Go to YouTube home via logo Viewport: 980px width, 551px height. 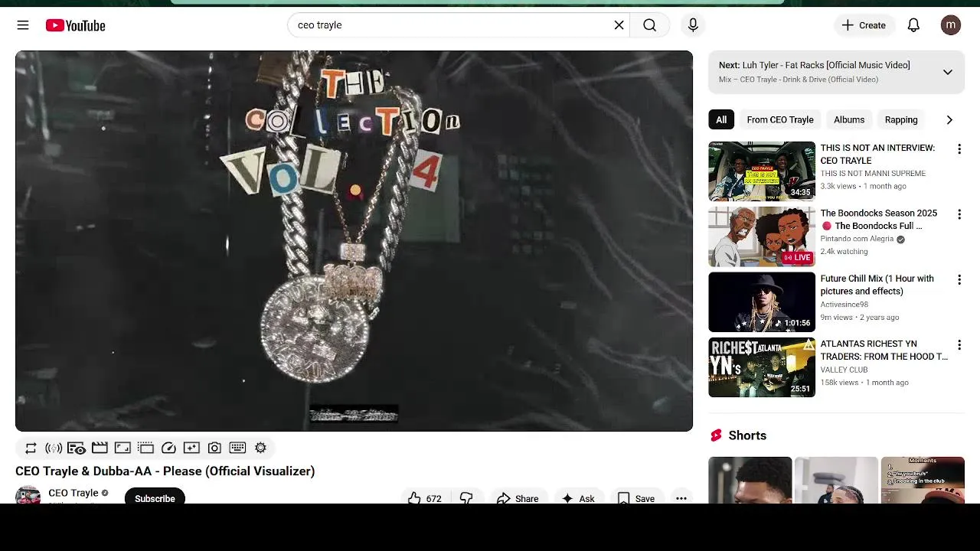[75, 25]
